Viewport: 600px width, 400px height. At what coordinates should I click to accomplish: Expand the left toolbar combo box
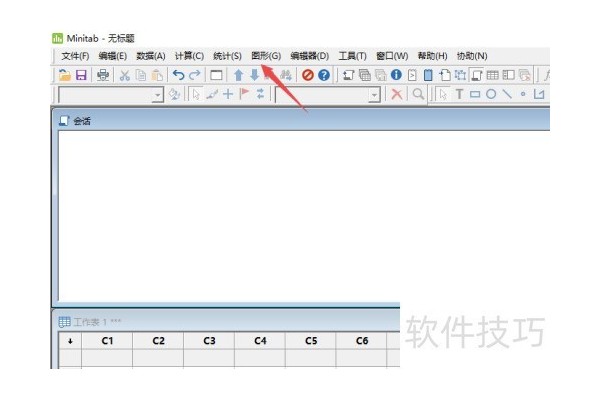157,95
